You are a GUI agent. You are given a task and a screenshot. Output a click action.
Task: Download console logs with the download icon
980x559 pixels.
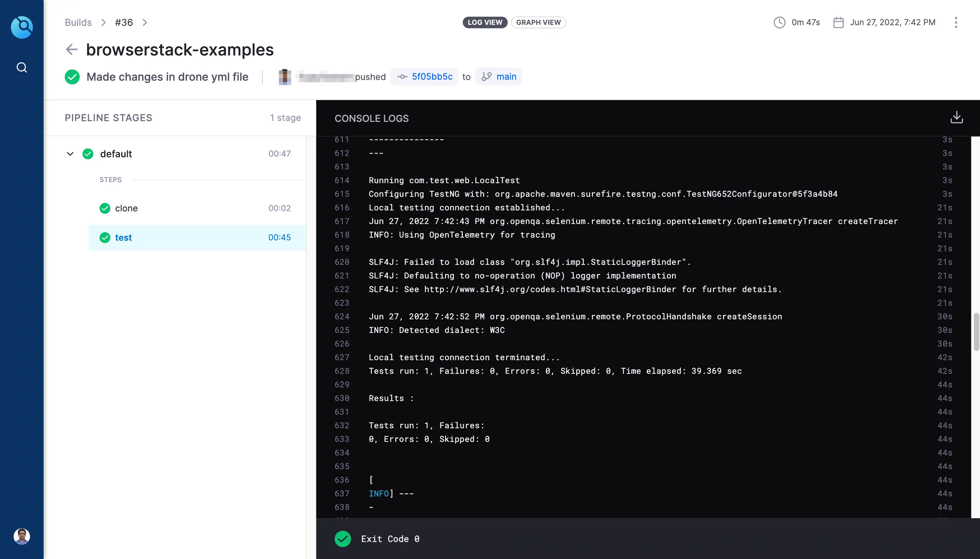(x=956, y=117)
